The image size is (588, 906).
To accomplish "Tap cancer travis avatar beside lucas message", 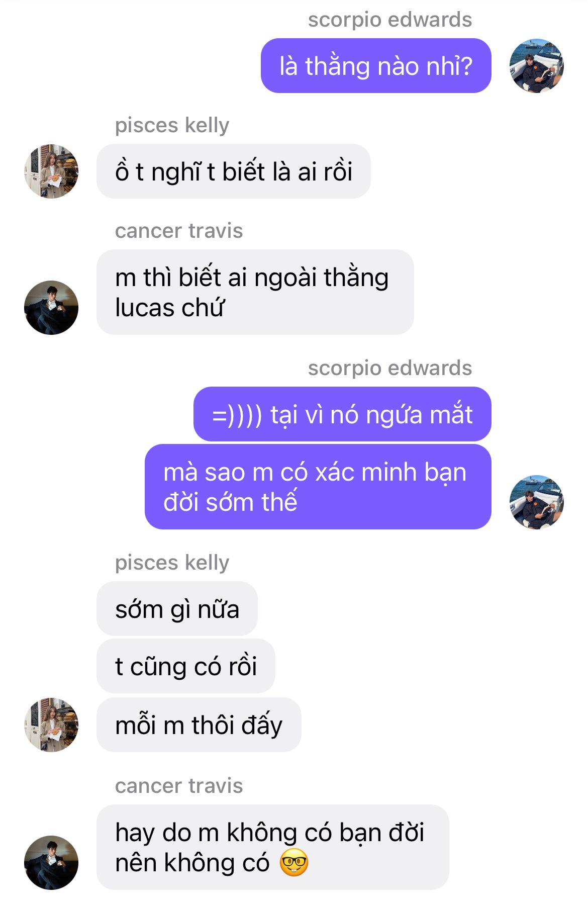I will point(51,308).
